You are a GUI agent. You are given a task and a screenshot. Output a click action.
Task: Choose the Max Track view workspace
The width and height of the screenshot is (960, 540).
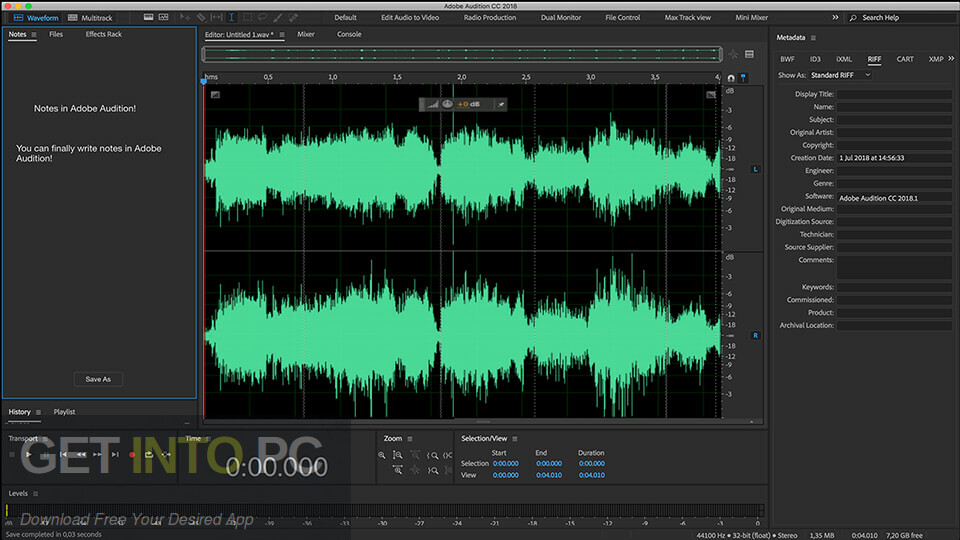click(688, 18)
